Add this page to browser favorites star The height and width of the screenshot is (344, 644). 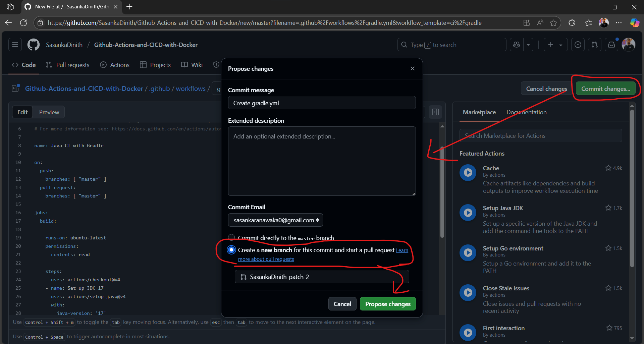pyautogui.click(x=553, y=23)
